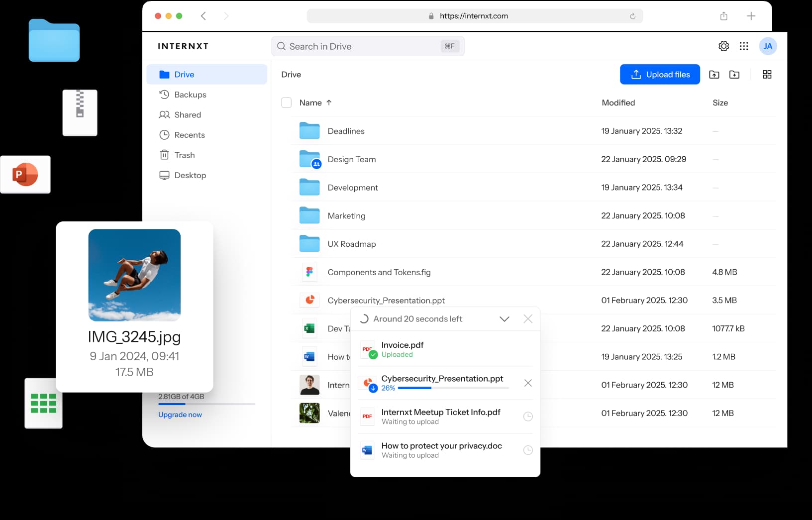This screenshot has height=520, width=812.
Task: Click the Upload files button
Action: point(660,74)
